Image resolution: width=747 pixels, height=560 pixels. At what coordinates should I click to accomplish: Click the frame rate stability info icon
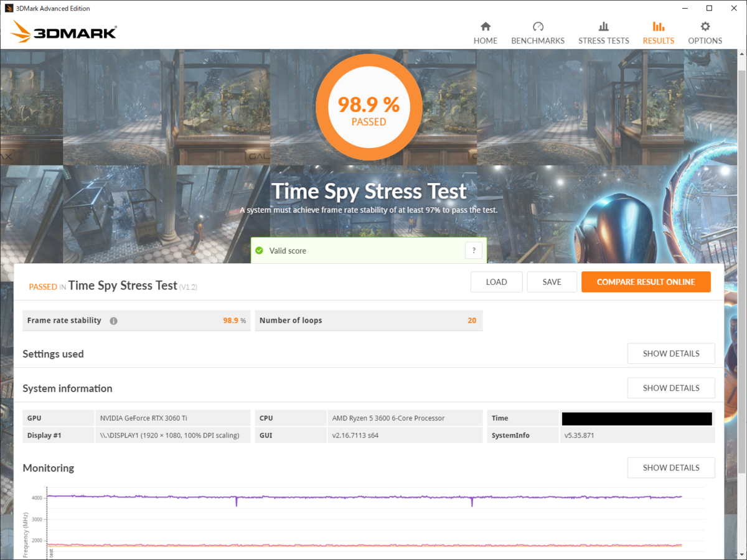point(113,321)
